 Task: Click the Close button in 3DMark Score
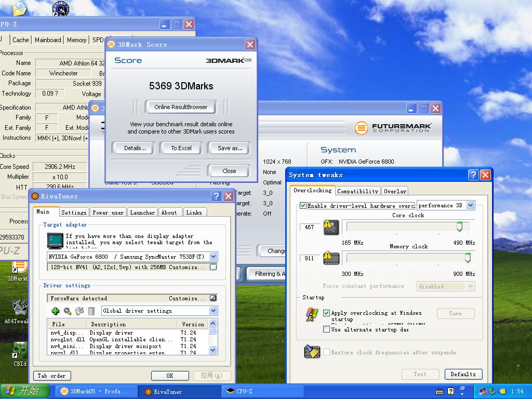click(229, 170)
